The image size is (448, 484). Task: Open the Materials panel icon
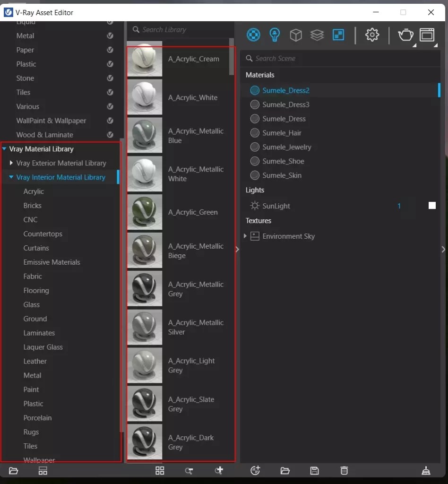pos(253,35)
